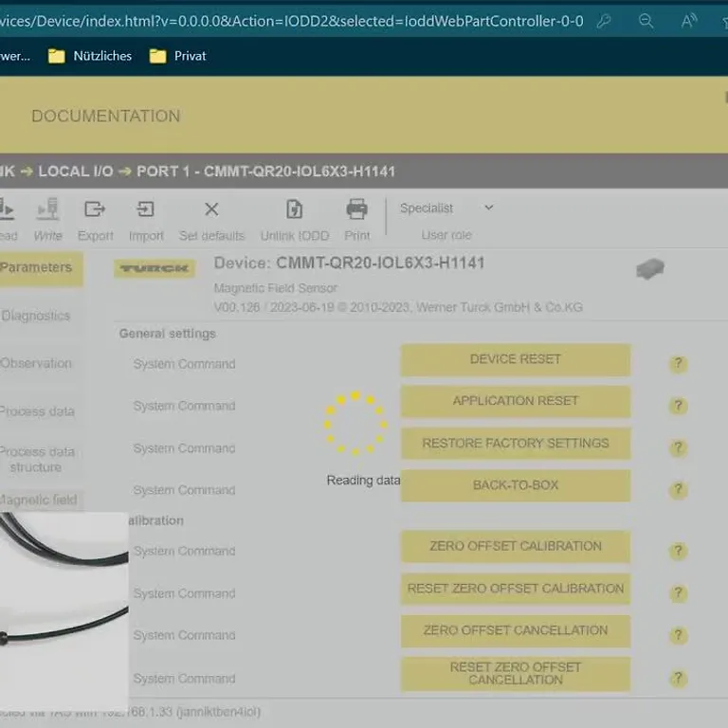The image size is (728, 728).
Task: Click the Unlink IODD icon
Action: coord(295,209)
